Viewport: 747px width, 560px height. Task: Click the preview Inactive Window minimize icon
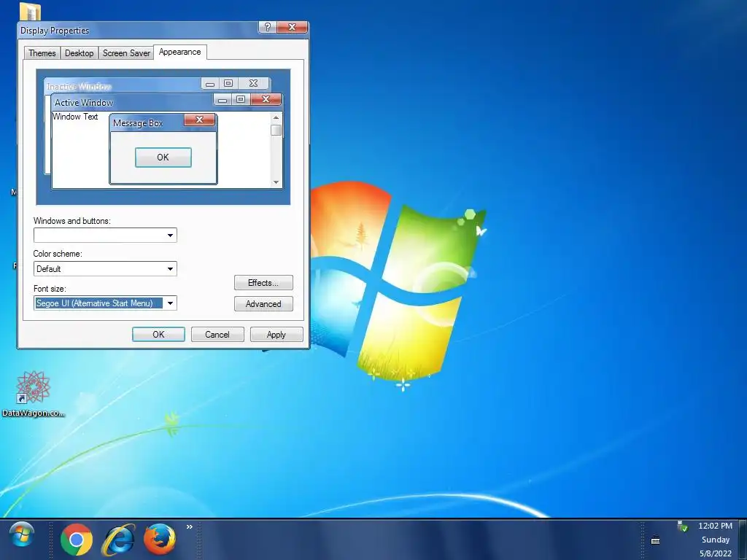(210, 83)
